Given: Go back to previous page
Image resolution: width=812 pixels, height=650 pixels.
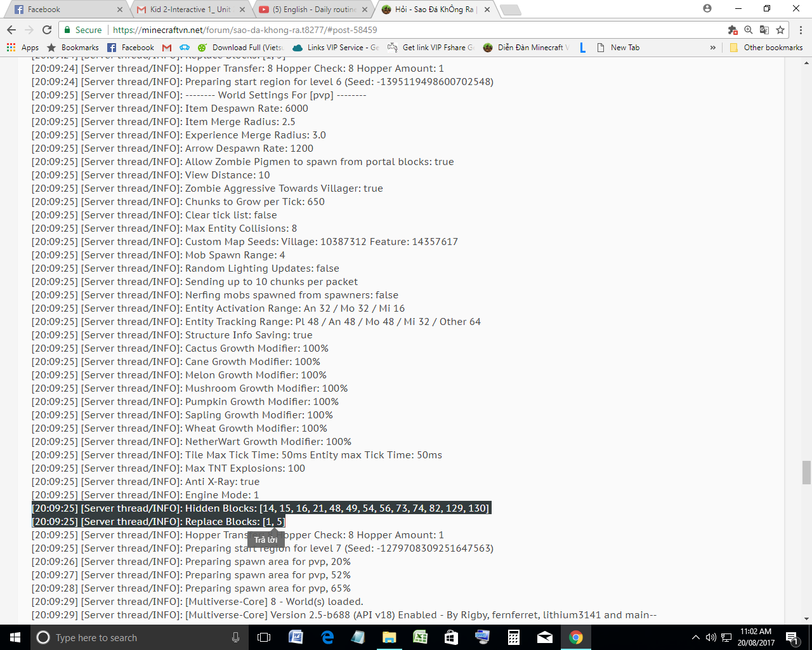Looking at the screenshot, I should [11, 30].
